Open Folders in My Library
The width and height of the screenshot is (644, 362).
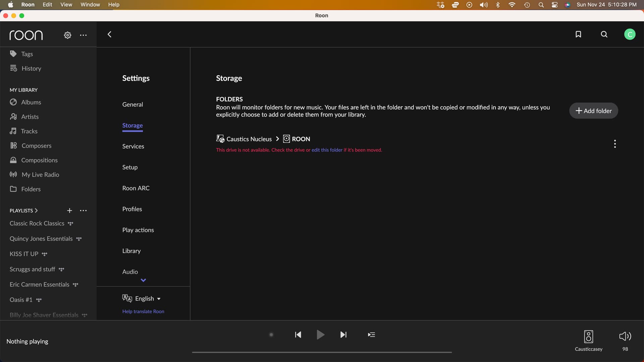click(25, 189)
